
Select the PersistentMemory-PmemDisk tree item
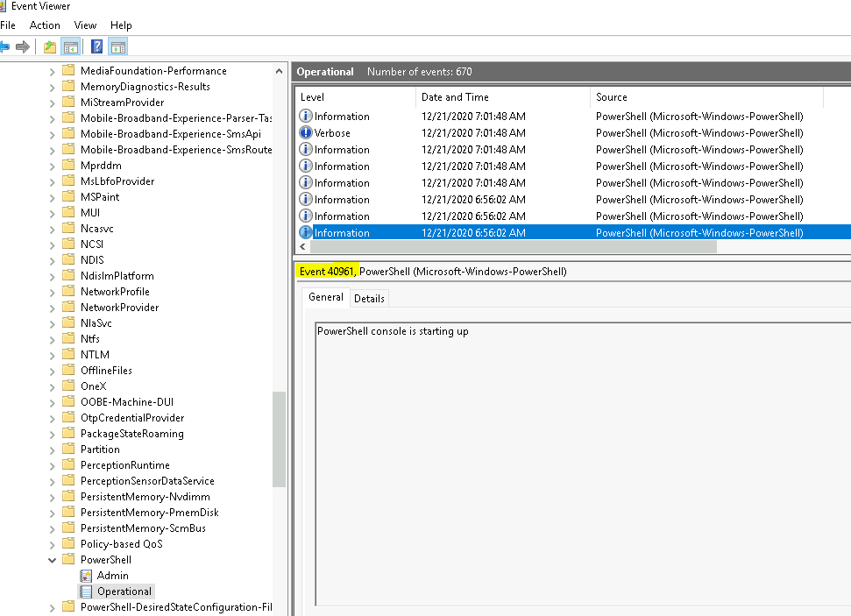tap(150, 513)
